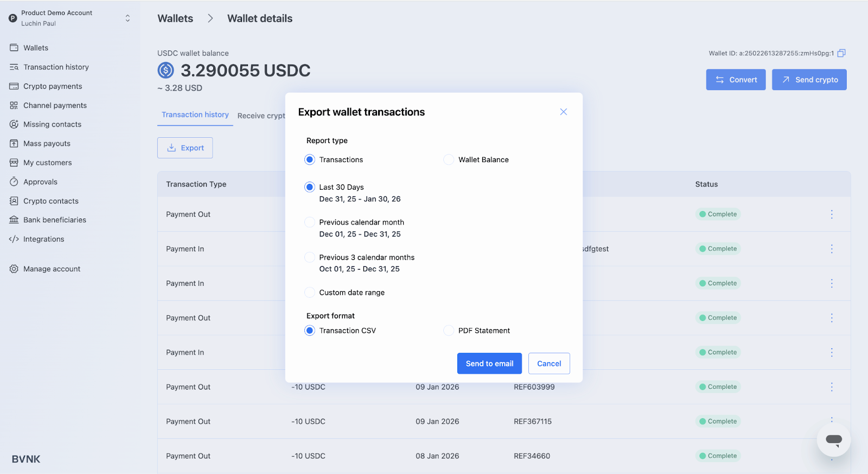Choose Previous calendar month option
868x474 pixels.
point(310,222)
